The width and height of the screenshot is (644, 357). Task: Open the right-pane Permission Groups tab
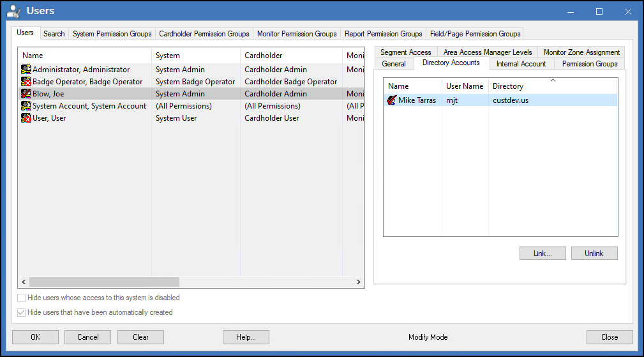(x=590, y=64)
